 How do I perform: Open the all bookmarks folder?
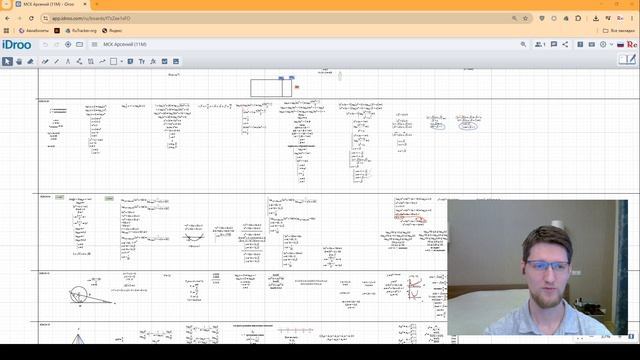tap(619, 31)
